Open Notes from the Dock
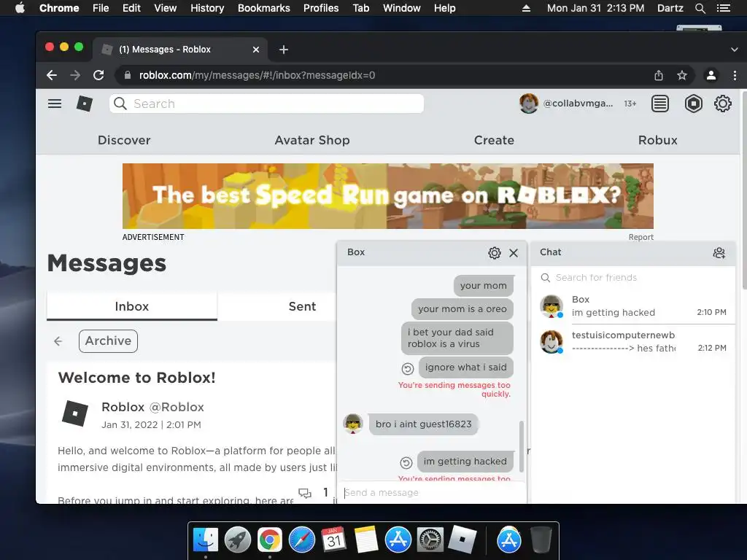The height and width of the screenshot is (560, 747). (x=366, y=540)
